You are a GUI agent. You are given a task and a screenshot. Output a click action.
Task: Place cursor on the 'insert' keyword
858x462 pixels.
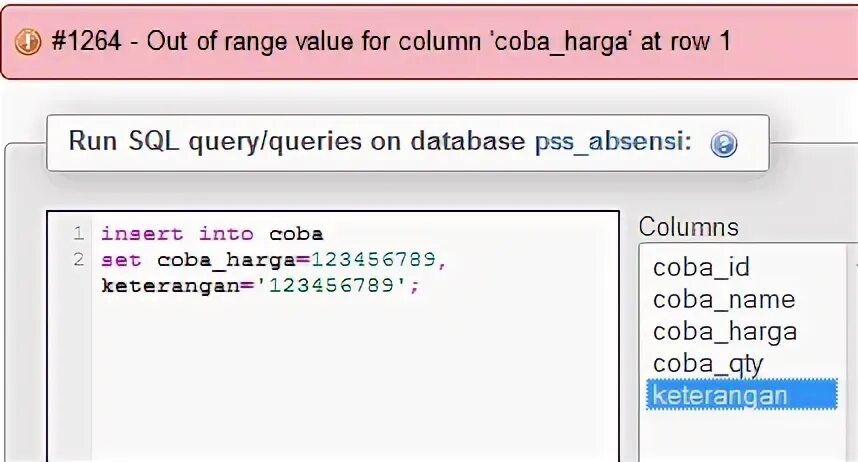(141, 234)
